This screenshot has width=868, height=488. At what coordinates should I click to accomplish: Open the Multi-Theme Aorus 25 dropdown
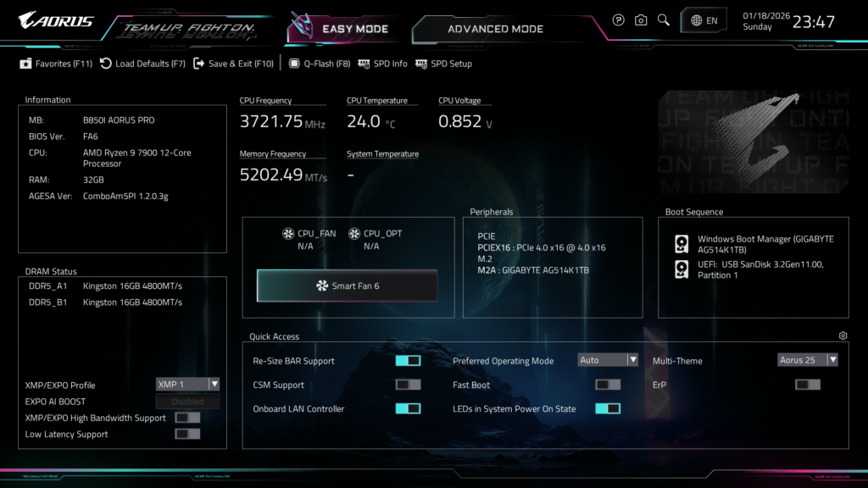click(807, 360)
